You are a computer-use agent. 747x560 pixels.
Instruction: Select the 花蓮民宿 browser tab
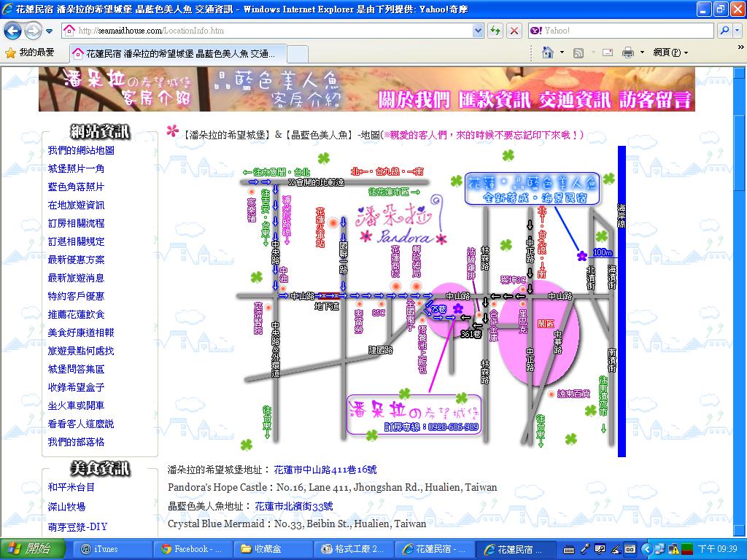(x=179, y=54)
